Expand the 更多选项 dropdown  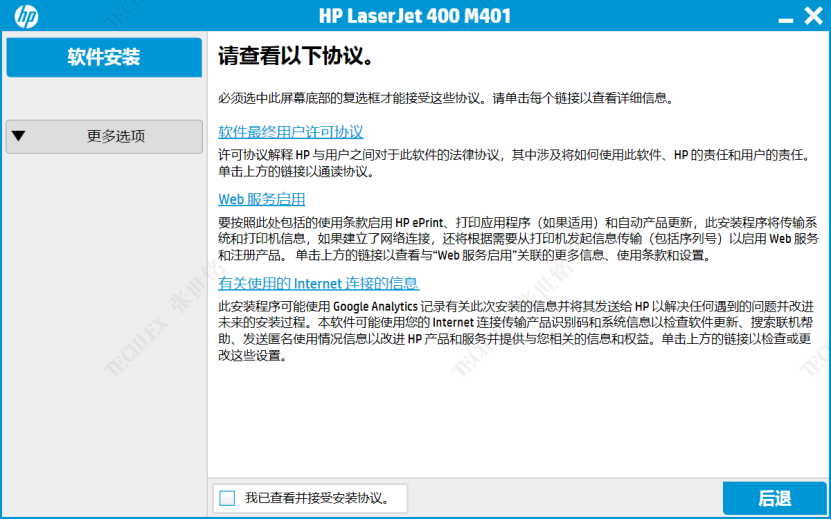(104, 137)
